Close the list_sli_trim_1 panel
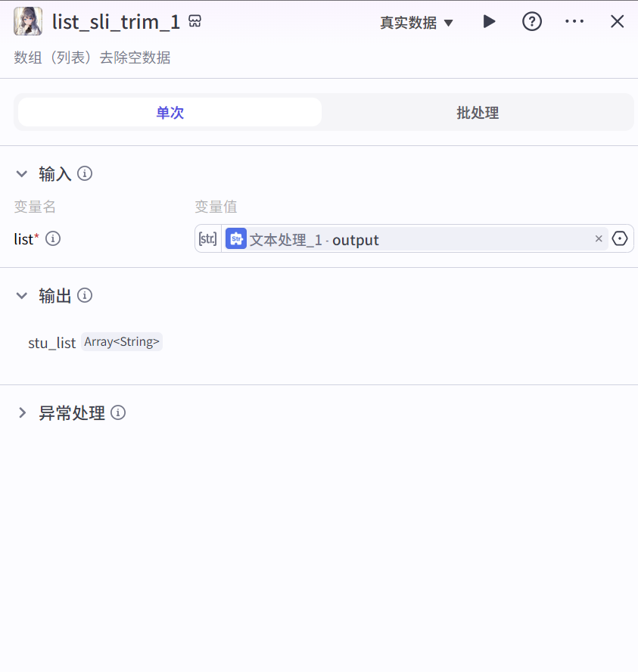 click(x=617, y=21)
